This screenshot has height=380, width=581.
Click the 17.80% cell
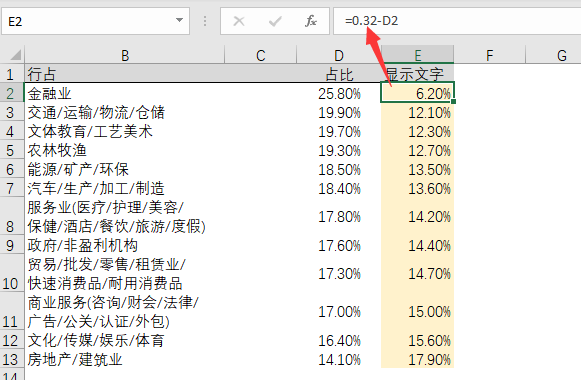[x=339, y=217]
